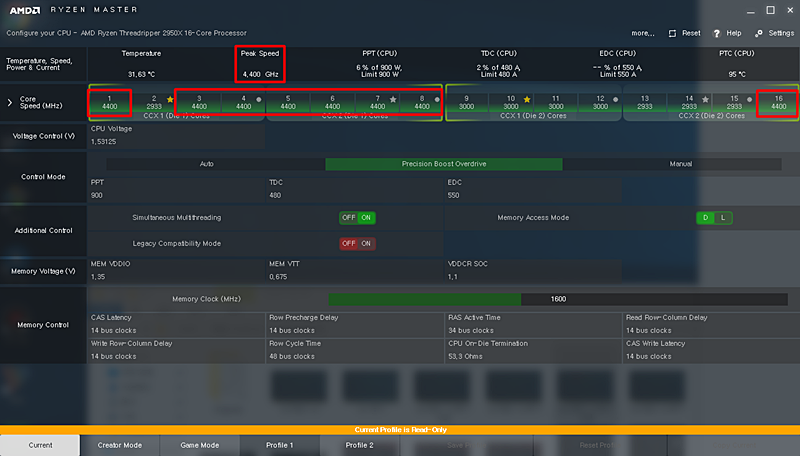800x456 pixels.
Task: Select core 6 speed cell
Action: (333, 103)
